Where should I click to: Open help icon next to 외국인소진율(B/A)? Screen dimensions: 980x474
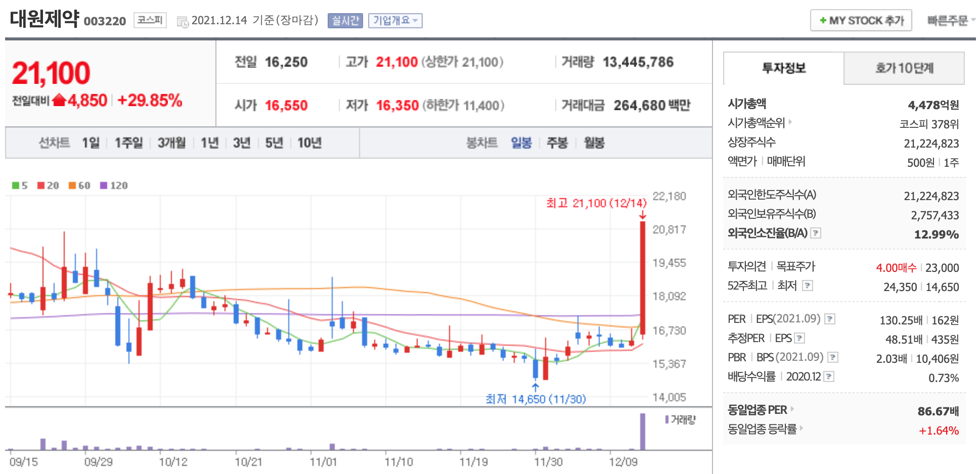816,233
